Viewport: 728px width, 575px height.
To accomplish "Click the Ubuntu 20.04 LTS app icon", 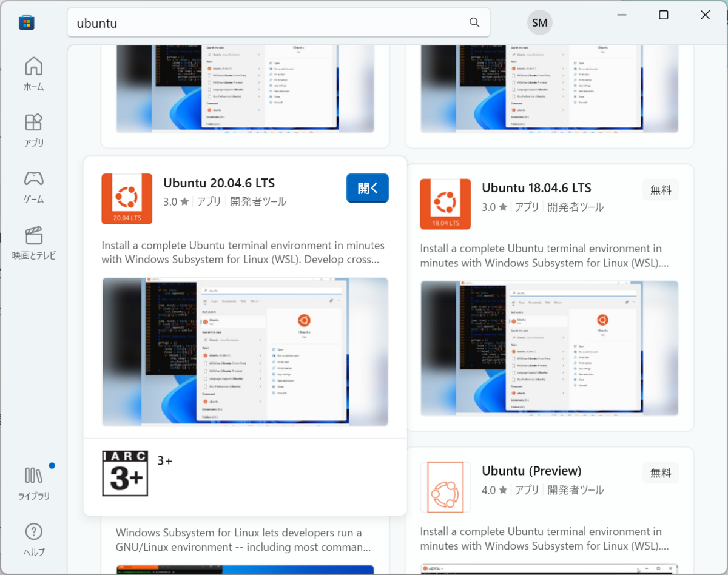I will (127, 199).
